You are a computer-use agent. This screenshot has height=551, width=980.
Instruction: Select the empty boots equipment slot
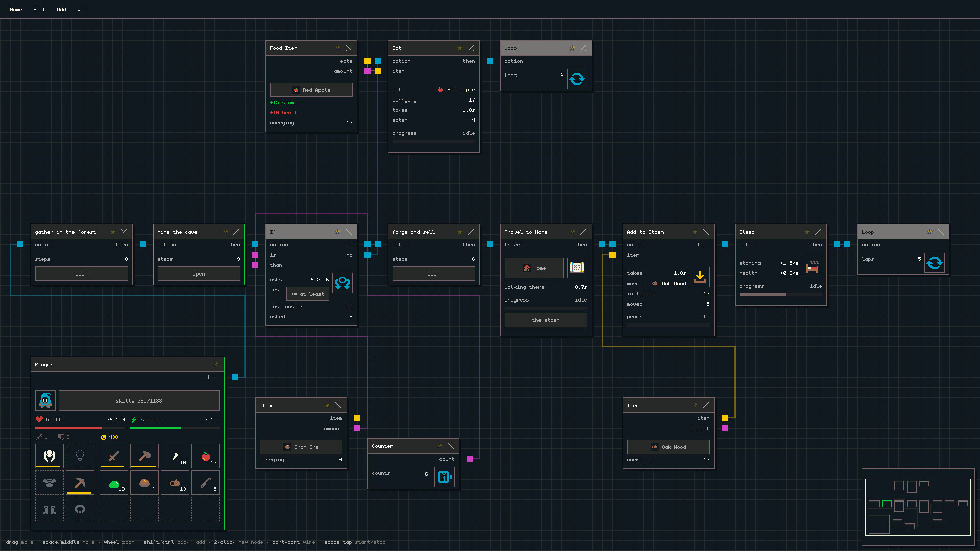tap(50, 509)
